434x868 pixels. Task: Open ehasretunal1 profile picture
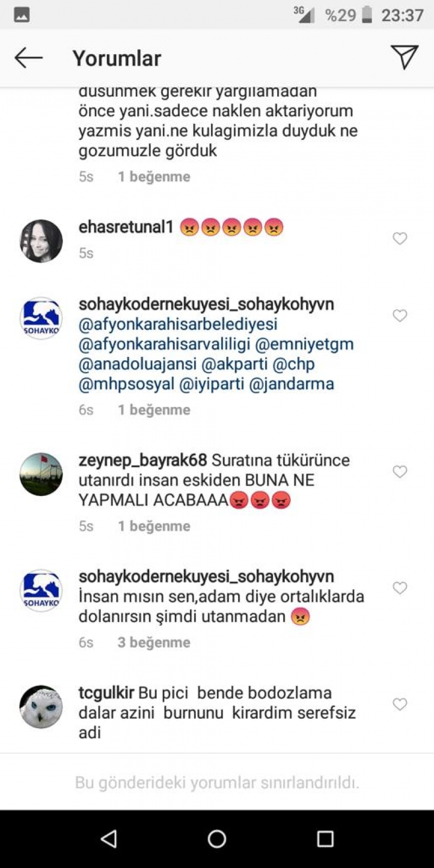pyautogui.click(x=41, y=241)
